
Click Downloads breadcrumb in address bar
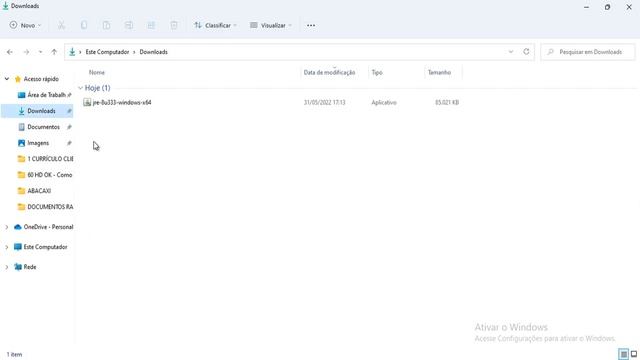pos(153,52)
